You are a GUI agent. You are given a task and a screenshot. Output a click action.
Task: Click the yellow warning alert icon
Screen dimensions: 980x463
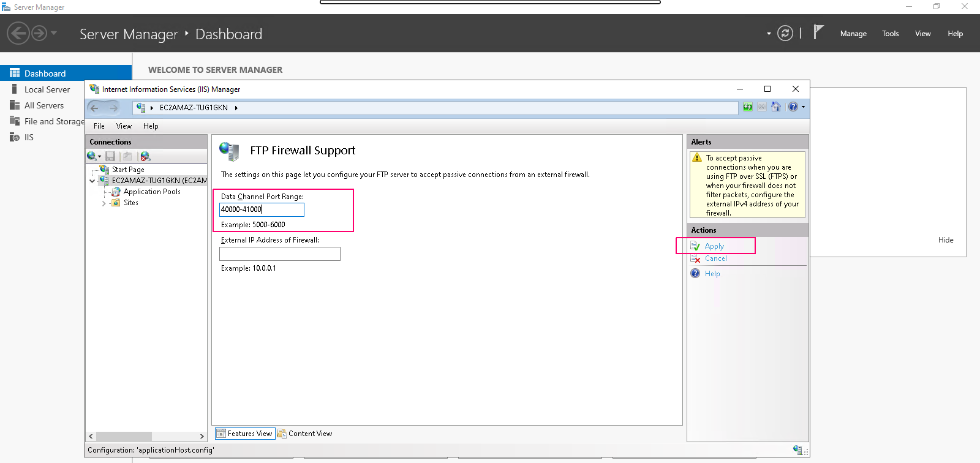697,158
